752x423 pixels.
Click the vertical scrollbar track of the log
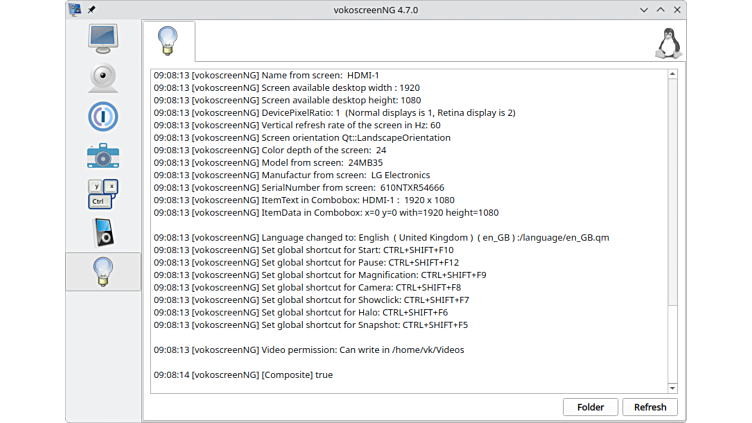(673, 230)
